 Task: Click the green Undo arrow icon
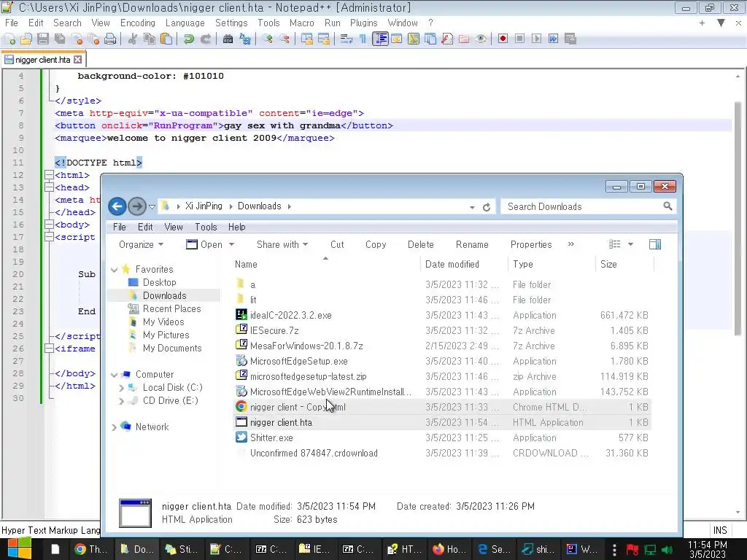click(189, 39)
